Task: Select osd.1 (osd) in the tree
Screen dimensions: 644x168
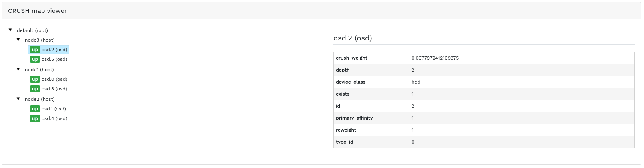Action: click(54, 109)
